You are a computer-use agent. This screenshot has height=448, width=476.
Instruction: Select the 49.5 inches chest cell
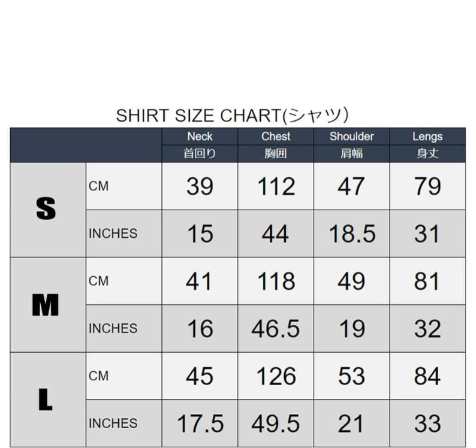276,423
